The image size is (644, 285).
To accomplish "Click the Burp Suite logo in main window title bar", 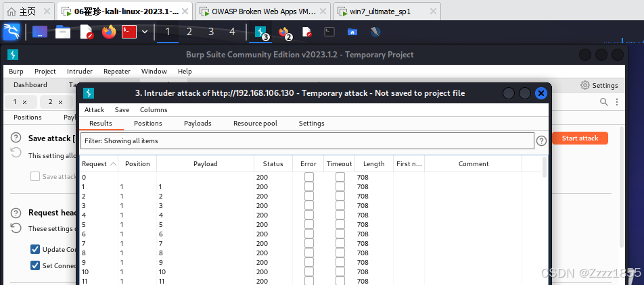I will coord(13,55).
